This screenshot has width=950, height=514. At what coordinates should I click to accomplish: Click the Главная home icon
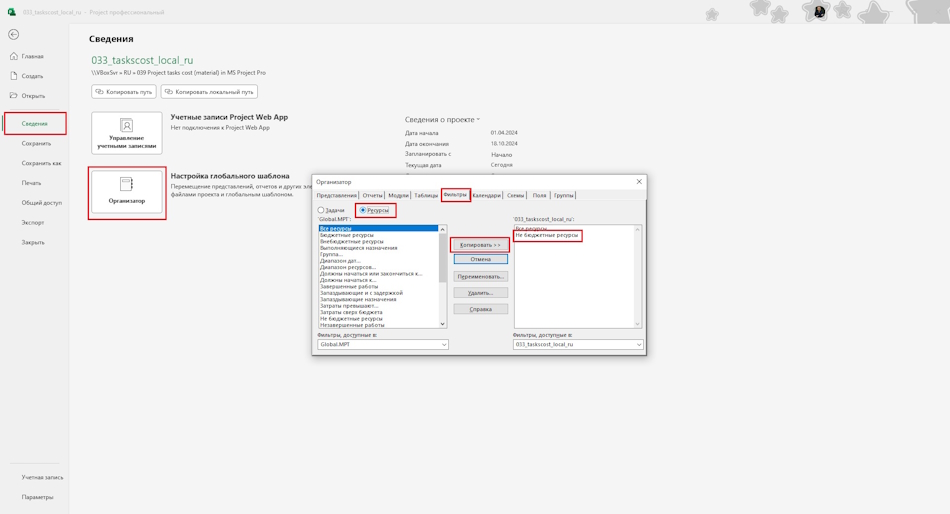[13, 56]
